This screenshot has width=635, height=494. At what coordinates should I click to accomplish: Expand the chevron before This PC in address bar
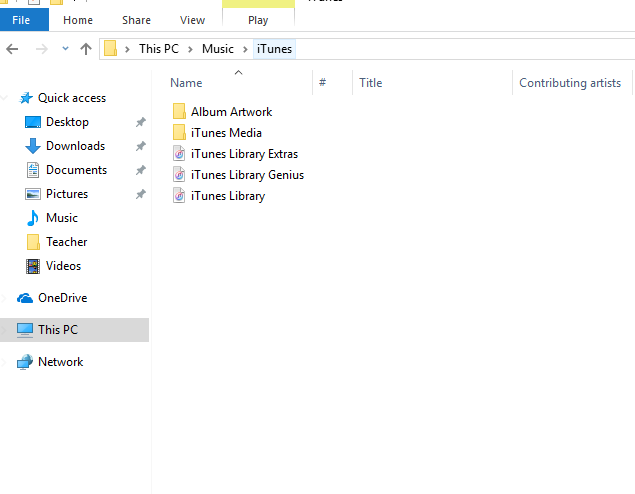[x=127, y=49]
